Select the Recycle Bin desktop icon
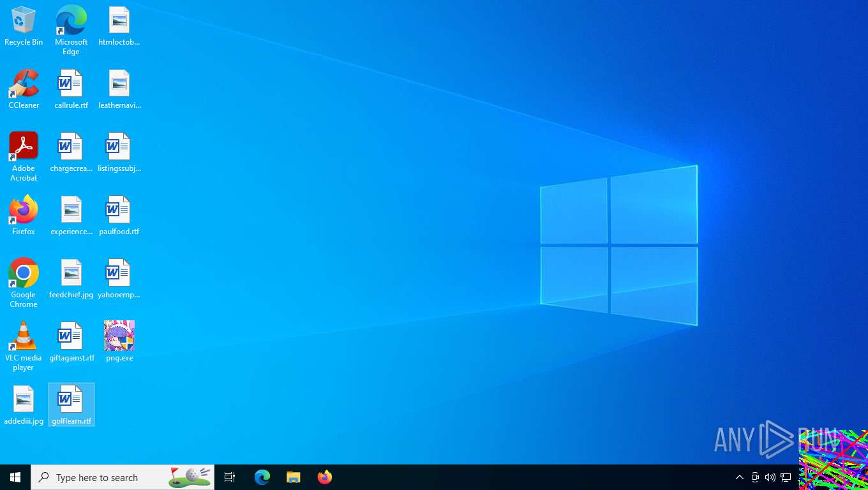This screenshot has width=868, height=490. 24,27
